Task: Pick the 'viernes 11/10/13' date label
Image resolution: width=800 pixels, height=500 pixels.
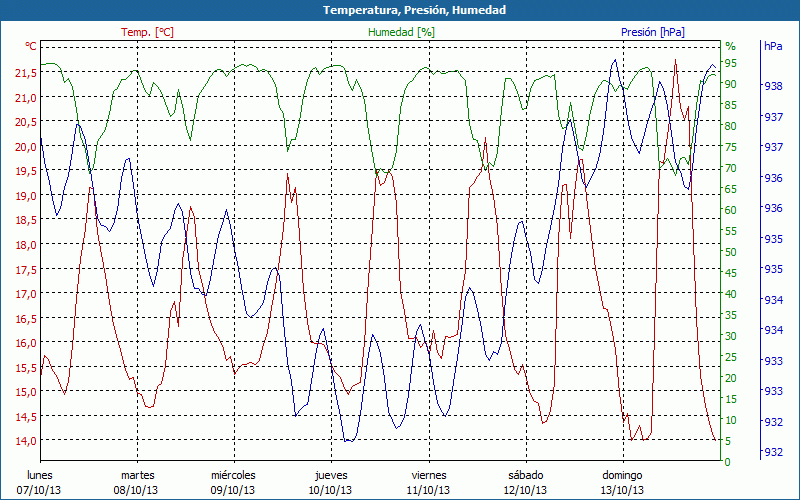Action: point(428,482)
